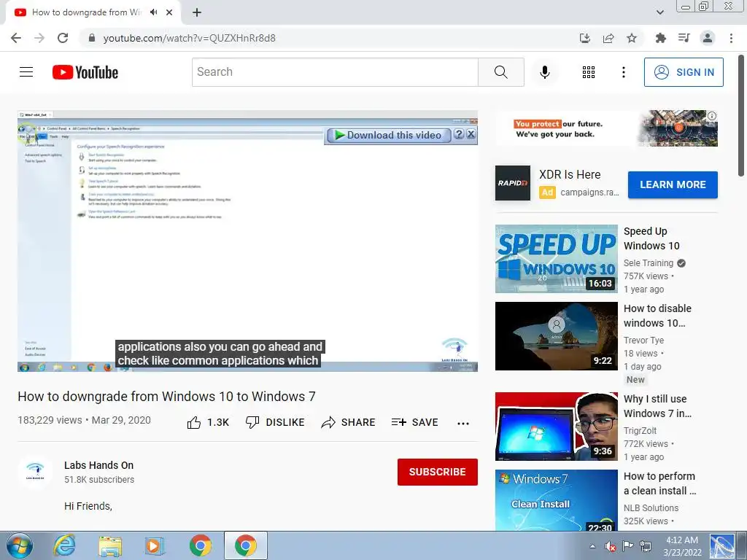
Task: Bookmark this page with star icon
Action: coord(632,38)
